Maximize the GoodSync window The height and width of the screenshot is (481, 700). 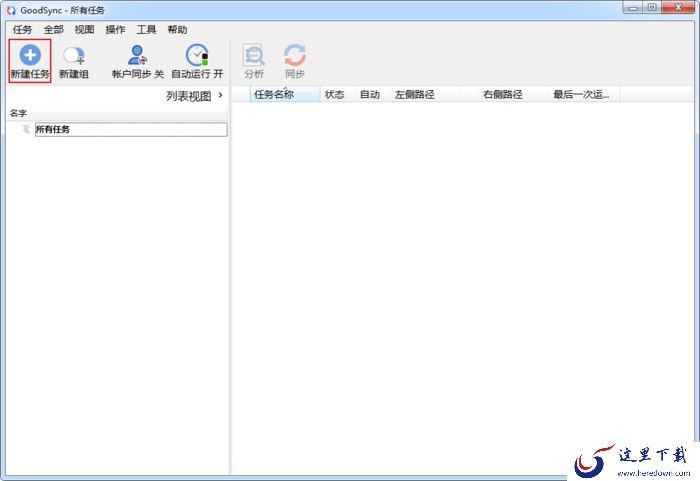652,8
